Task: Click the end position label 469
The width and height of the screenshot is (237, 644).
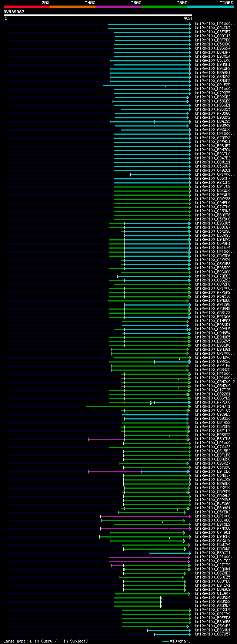Action: point(187,18)
